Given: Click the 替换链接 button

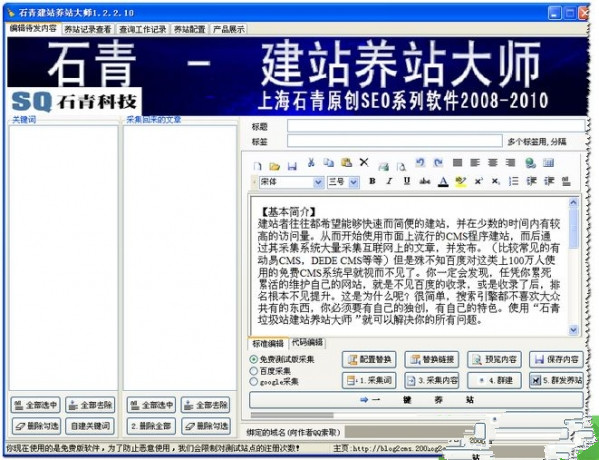Looking at the screenshot, I should pos(431,359).
